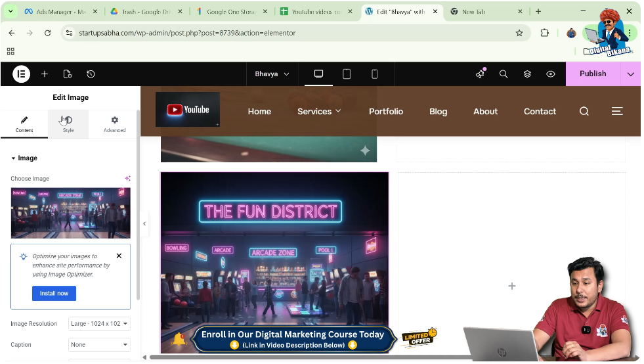Switch to the Content tab
The height and width of the screenshot is (364, 644).
pos(24,124)
